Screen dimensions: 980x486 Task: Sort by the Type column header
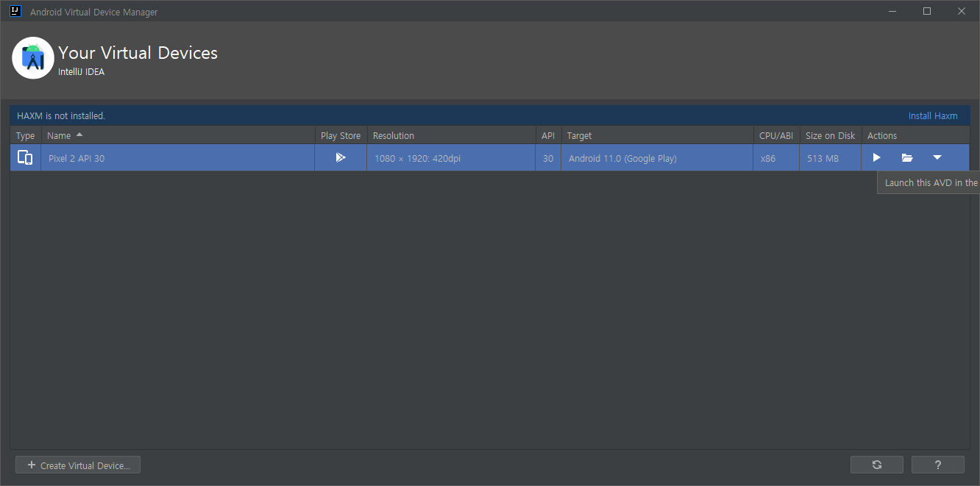(25, 135)
